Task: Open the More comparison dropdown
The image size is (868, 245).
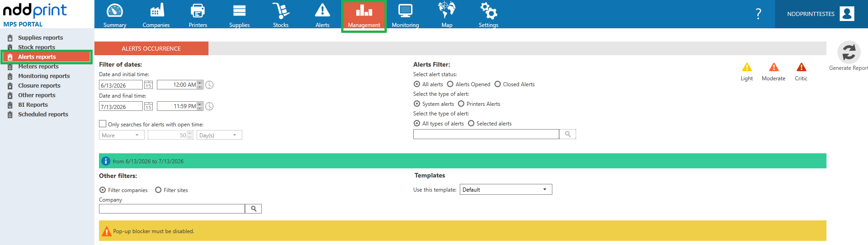Action: [x=121, y=135]
